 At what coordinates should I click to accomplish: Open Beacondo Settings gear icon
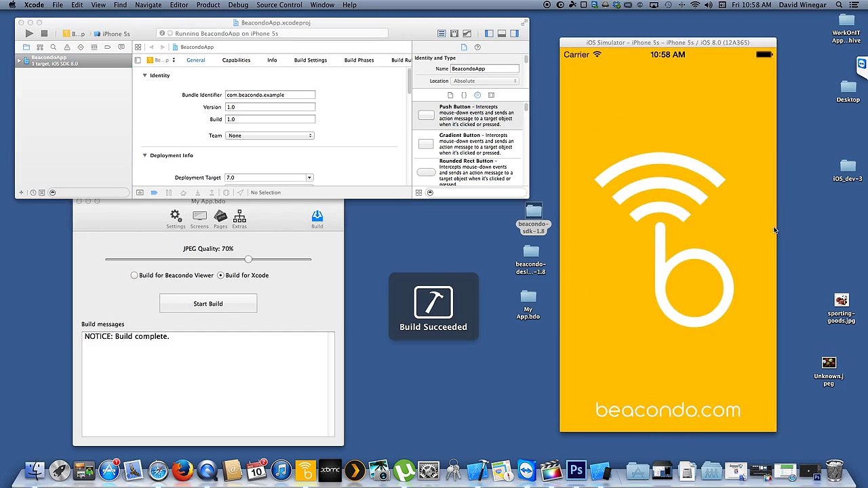(x=176, y=219)
